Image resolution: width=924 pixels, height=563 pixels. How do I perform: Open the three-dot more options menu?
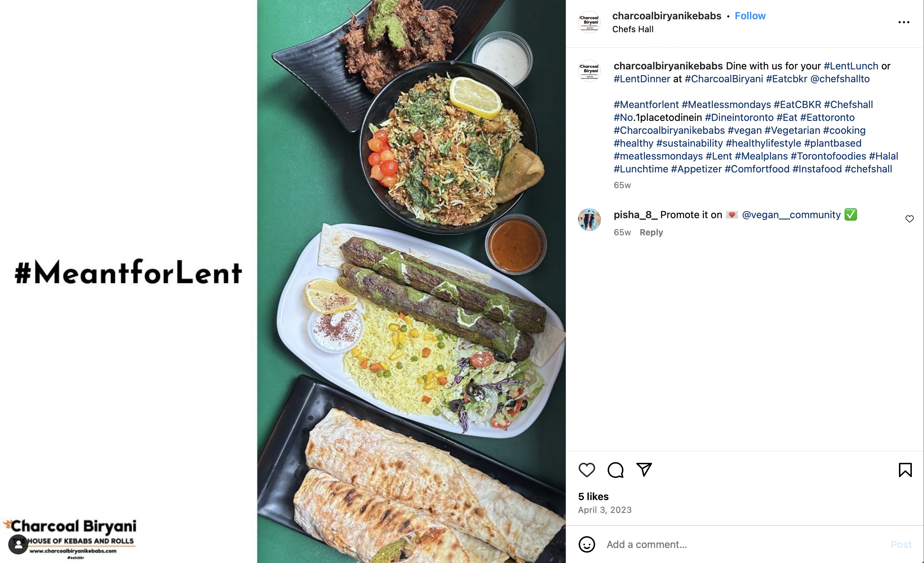coord(904,22)
